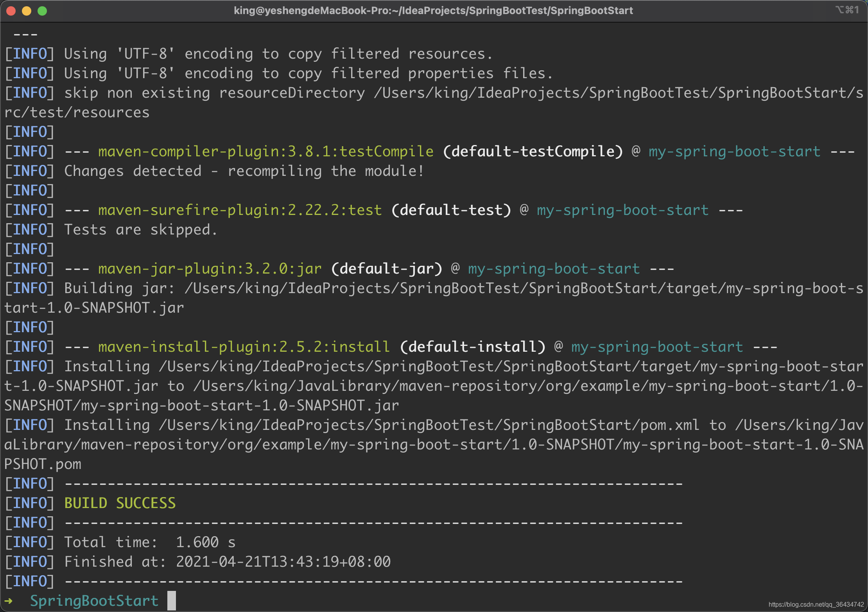
Task: Click 'copy filtered properties files.' line
Action: pos(279,73)
